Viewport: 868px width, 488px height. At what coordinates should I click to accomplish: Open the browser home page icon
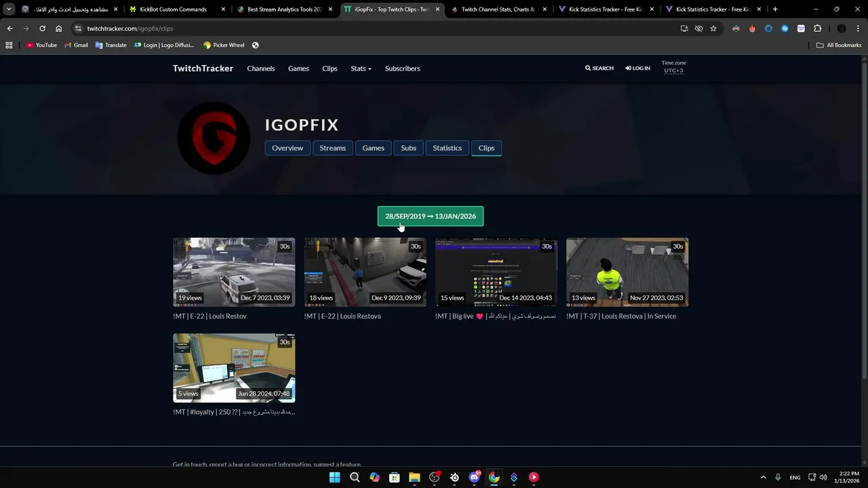click(x=58, y=28)
